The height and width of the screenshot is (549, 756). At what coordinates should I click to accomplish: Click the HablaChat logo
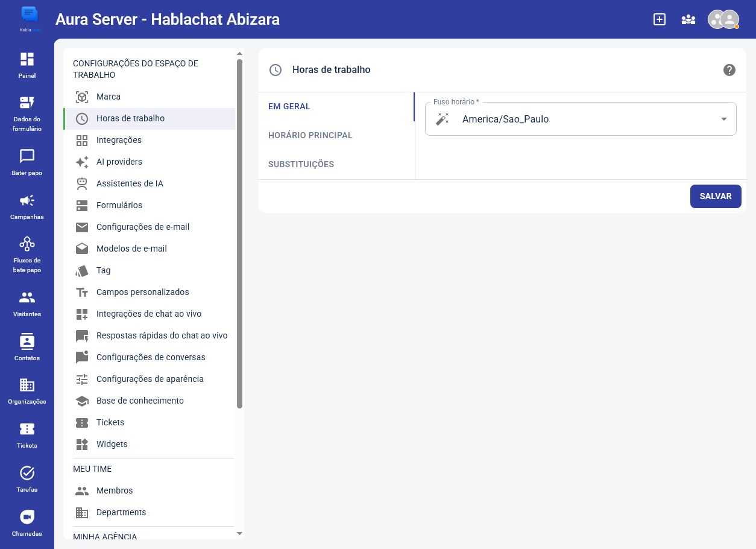click(28, 18)
